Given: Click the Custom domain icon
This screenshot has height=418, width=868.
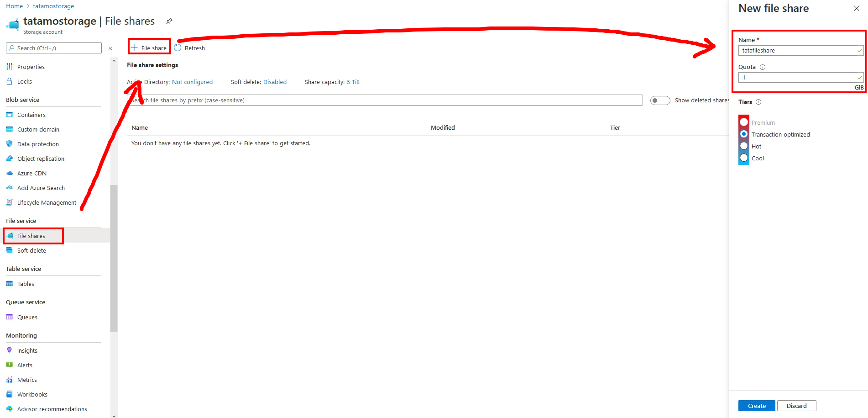Looking at the screenshot, I should click(9, 129).
